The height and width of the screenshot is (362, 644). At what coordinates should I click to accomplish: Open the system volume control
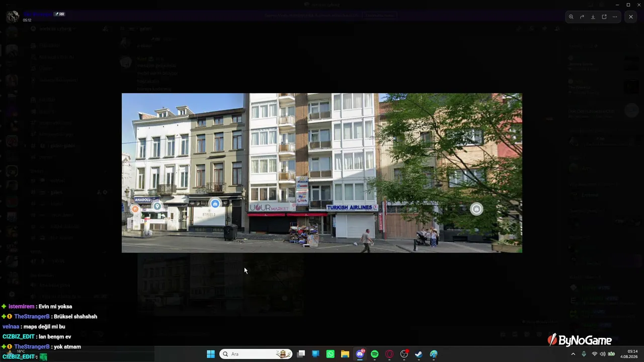603,354
